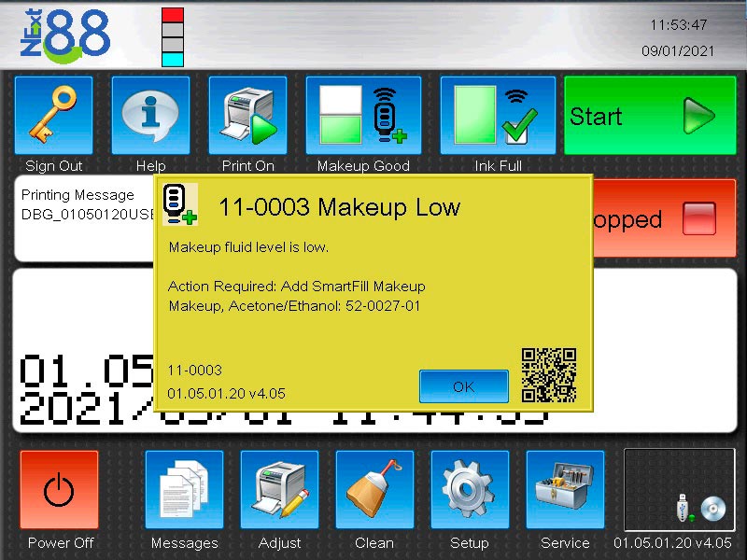Screen dimensions: 747x560
Task: Click the date 09/01/2021
Action: 678,51
